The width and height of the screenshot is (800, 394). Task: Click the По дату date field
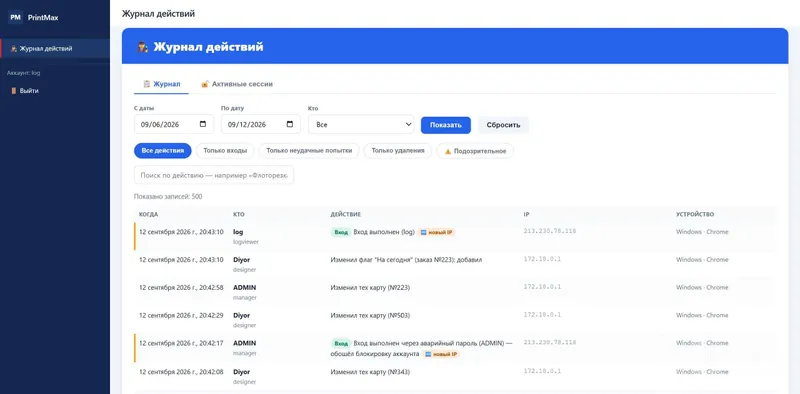(x=261, y=124)
